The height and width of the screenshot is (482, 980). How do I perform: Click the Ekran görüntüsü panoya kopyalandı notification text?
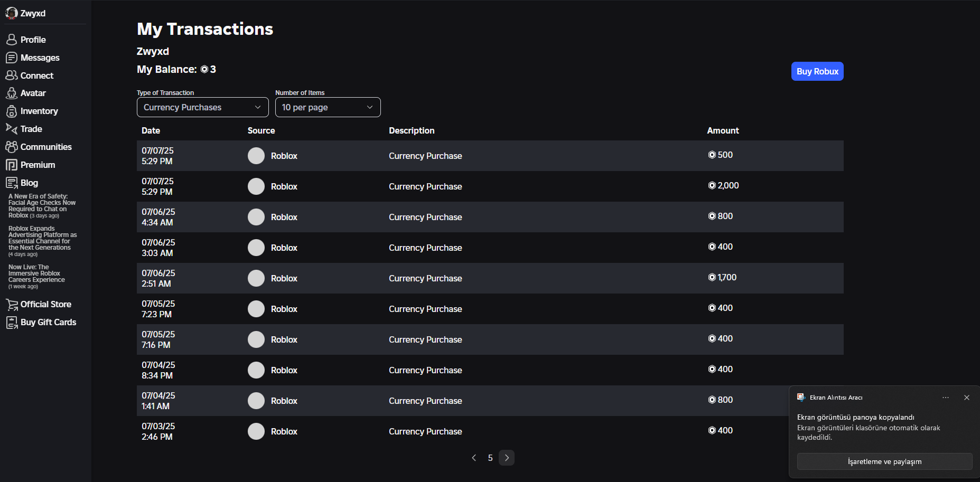point(856,417)
